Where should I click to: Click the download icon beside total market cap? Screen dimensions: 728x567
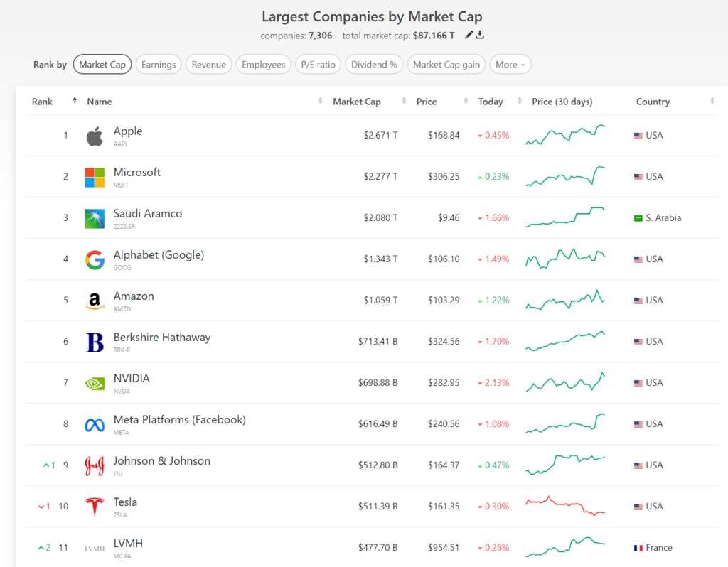click(480, 35)
